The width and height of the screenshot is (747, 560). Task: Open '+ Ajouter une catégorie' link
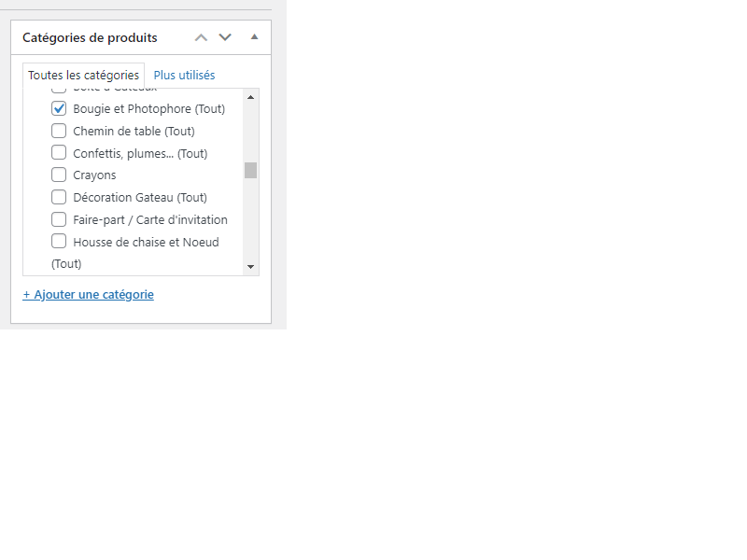pos(87,294)
